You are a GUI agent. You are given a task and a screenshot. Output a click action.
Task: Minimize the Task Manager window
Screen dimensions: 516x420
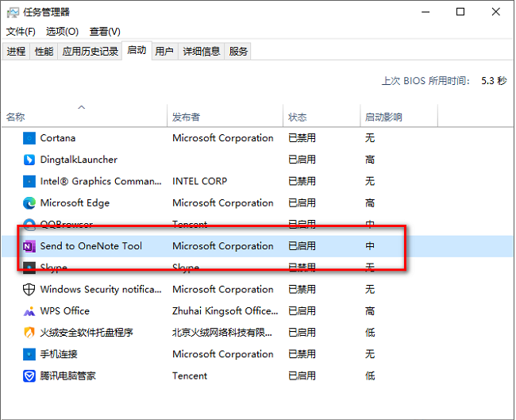426,12
